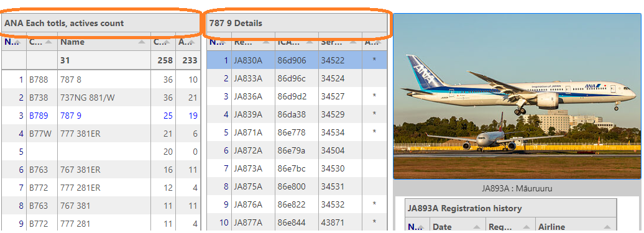Screen dimensions: 644x233
Task: Sort Registration history by Airline arrow
Action: coord(609,227)
